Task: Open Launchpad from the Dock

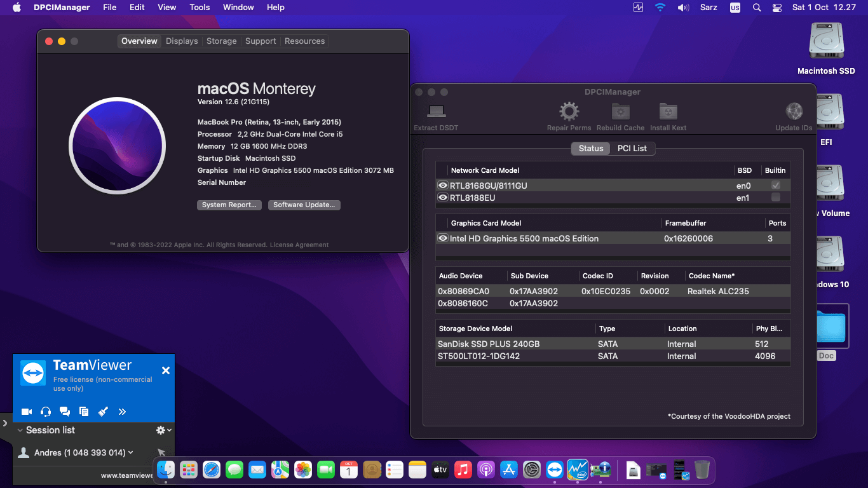Action: tap(189, 470)
